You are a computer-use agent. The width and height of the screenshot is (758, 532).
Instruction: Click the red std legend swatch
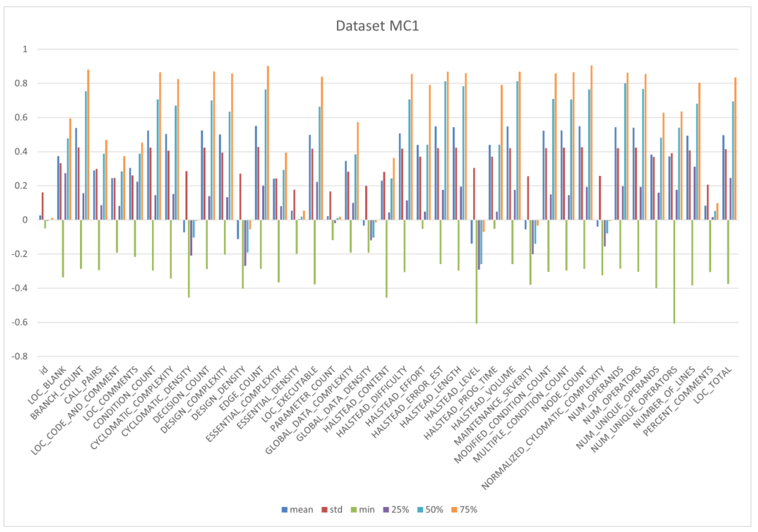324,510
